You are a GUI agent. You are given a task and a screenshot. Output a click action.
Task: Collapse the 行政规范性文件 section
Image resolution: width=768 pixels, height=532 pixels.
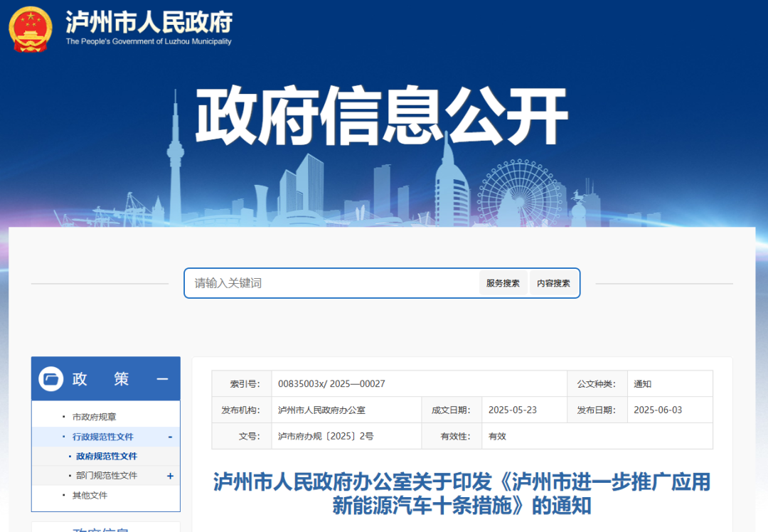coord(170,437)
